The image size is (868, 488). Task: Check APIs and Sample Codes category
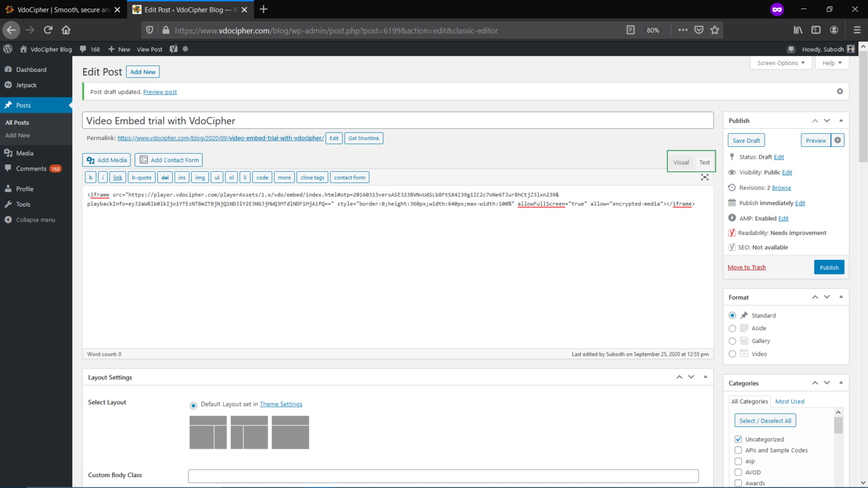point(738,450)
